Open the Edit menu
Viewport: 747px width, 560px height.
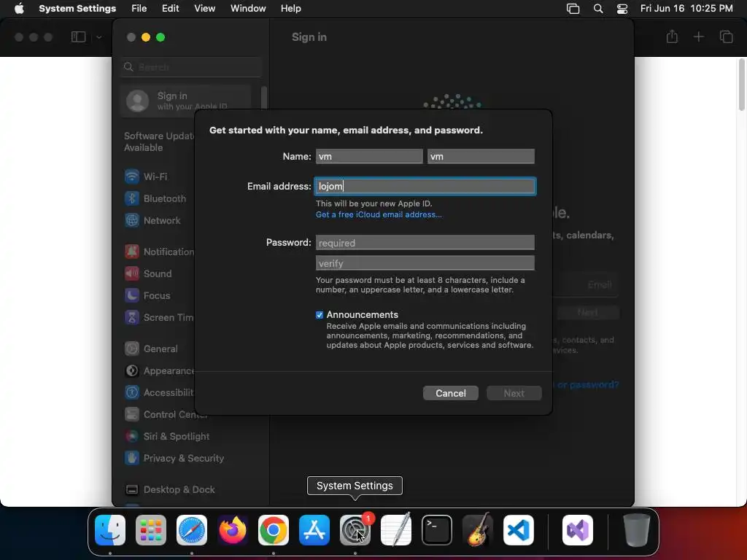(170, 9)
